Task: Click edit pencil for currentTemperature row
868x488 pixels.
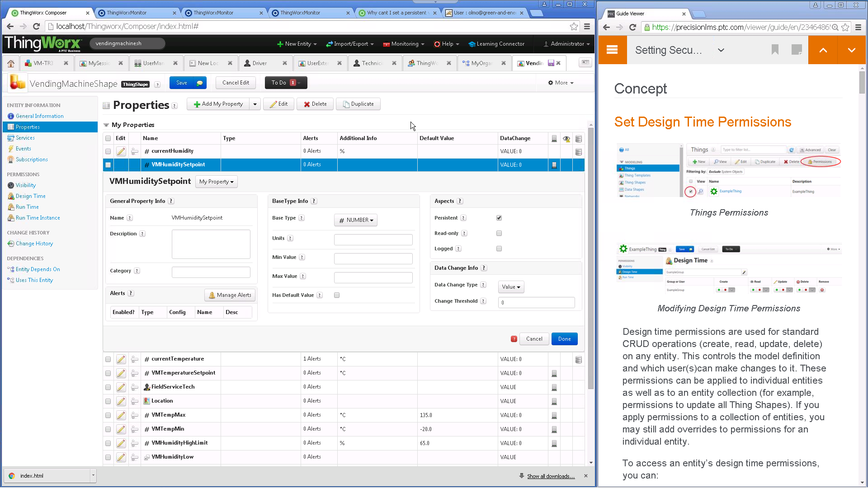Action: coord(121,359)
